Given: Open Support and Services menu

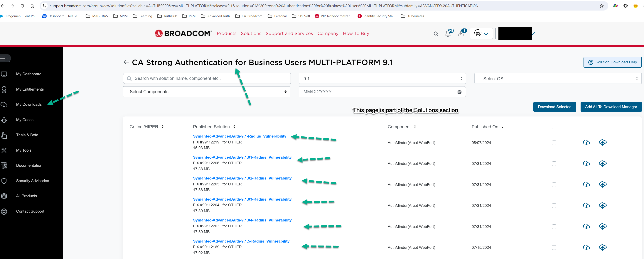Looking at the screenshot, I should [x=289, y=33].
